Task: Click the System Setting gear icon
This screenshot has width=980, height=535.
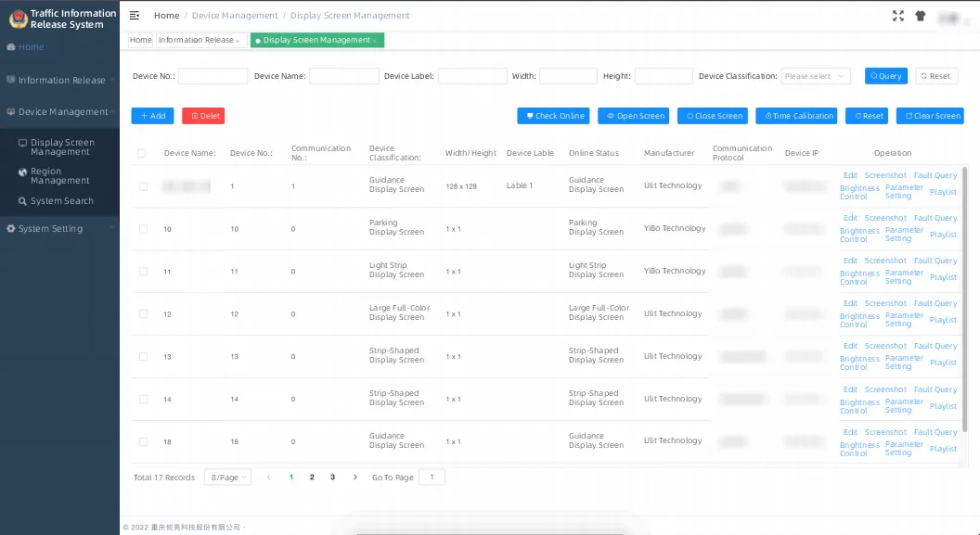Action: pyautogui.click(x=10, y=228)
